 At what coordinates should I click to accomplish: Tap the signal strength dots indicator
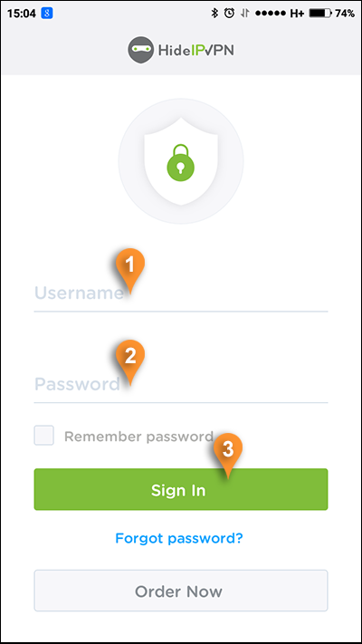coord(271,14)
